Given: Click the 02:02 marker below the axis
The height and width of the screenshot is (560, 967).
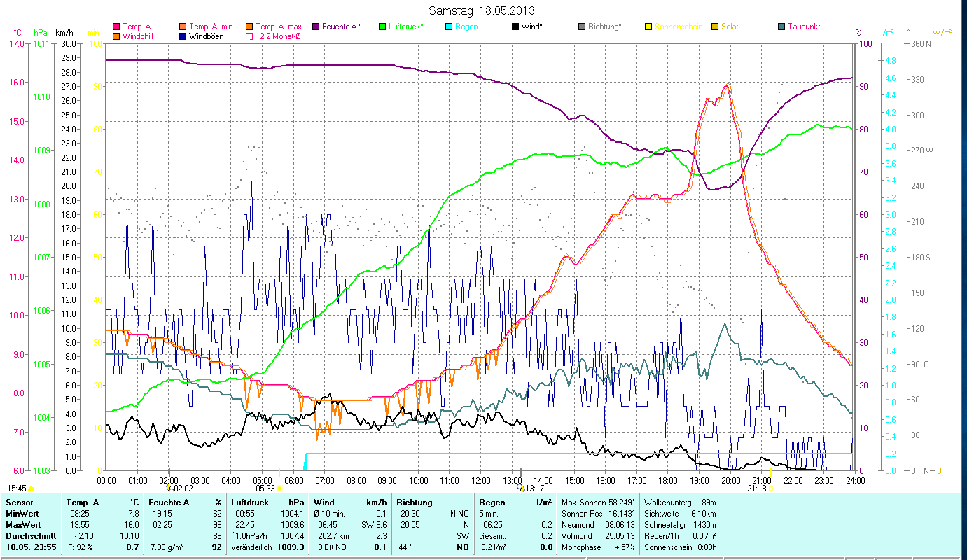Looking at the screenshot, I should pos(183,489).
